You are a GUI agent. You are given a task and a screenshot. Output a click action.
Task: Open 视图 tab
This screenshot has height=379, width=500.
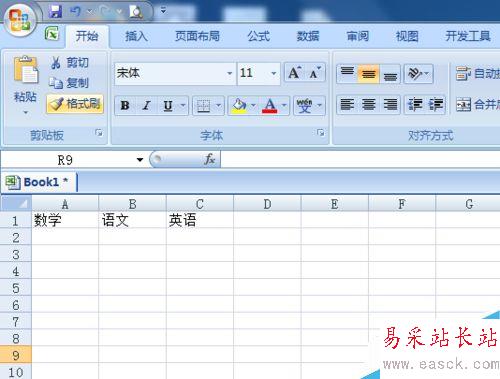point(407,36)
